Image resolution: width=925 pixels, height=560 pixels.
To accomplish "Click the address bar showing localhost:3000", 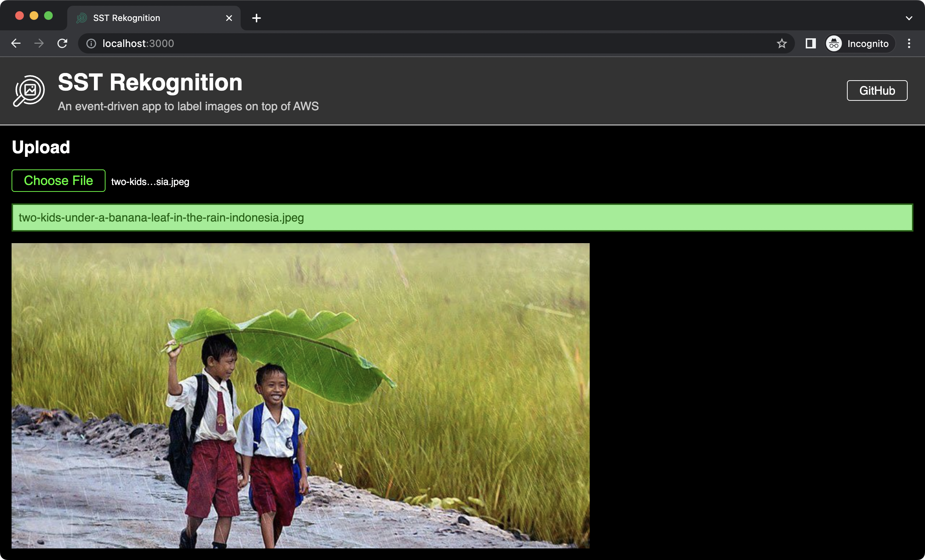I will point(435,44).
